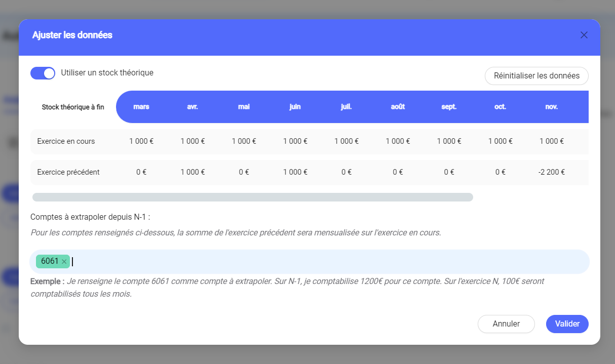This screenshot has height=364, width=615.
Task: Click Exercice précédent 1 000 € under juin
Action: [x=295, y=172]
